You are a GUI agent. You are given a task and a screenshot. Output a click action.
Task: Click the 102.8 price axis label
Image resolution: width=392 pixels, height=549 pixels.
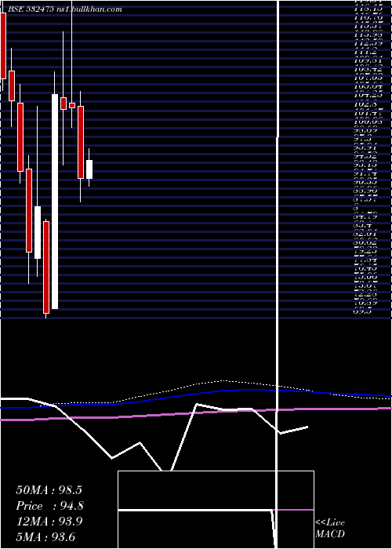click(365, 104)
